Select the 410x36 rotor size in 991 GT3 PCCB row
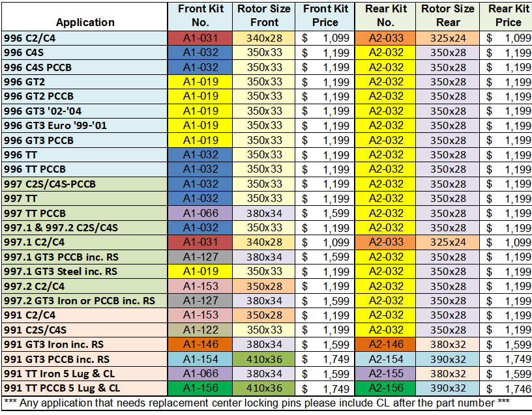The image size is (532, 415). [x=264, y=359]
